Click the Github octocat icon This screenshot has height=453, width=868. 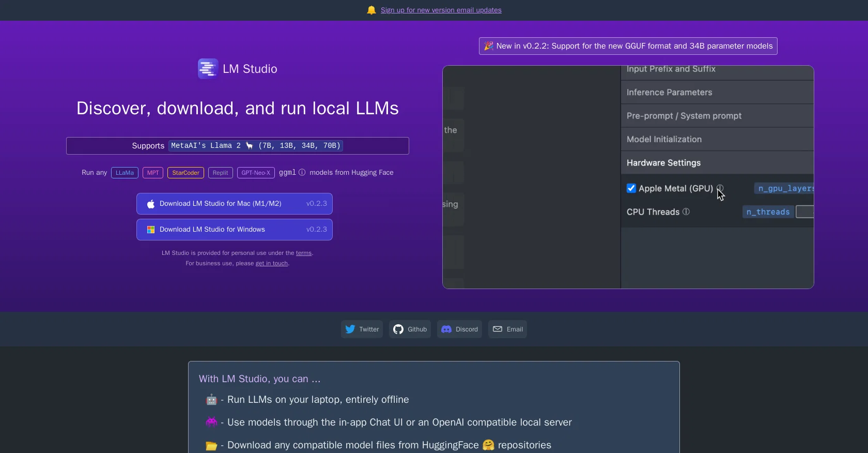398,329
